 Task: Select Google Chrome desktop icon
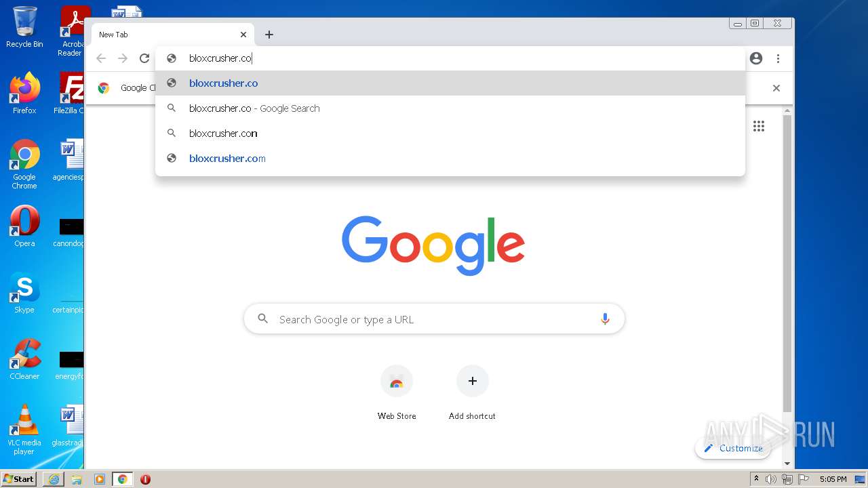pos(24,165)
